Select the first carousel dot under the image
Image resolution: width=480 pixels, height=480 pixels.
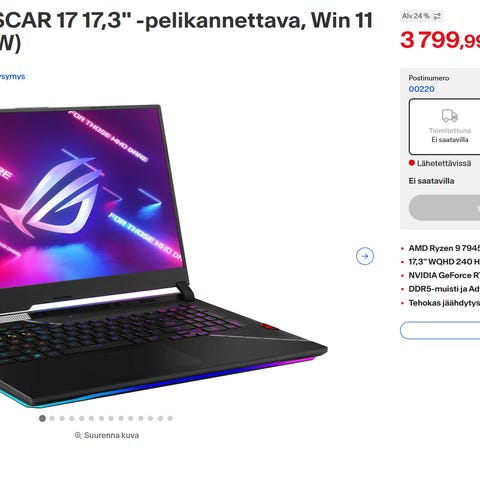point(42,418)
